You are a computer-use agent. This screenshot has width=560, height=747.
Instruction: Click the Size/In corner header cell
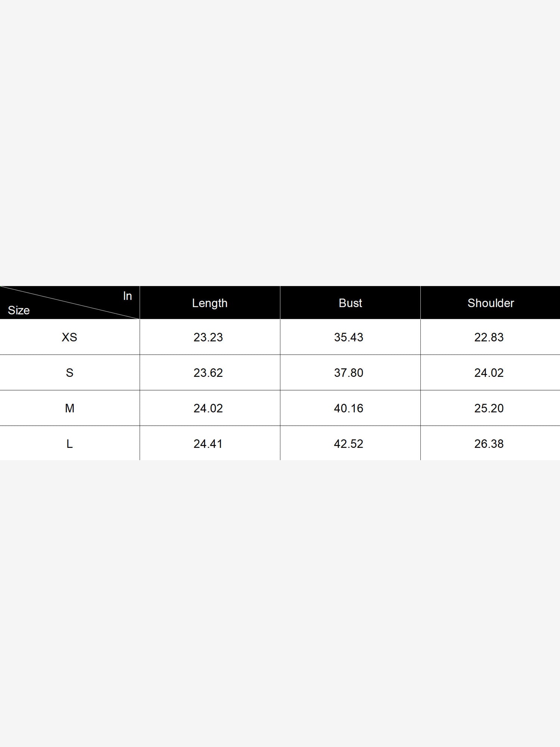[x=70, y=303]
